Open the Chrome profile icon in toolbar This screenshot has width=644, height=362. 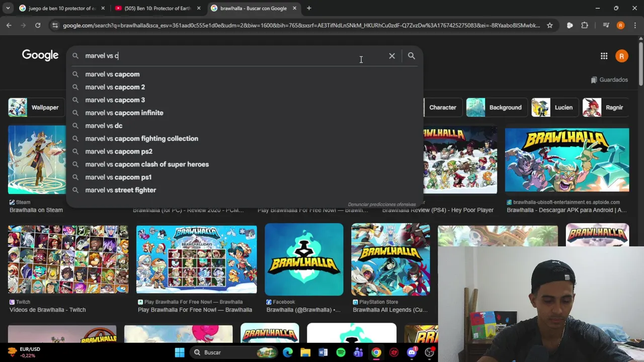pyautogui.click(x=621, y=25)
